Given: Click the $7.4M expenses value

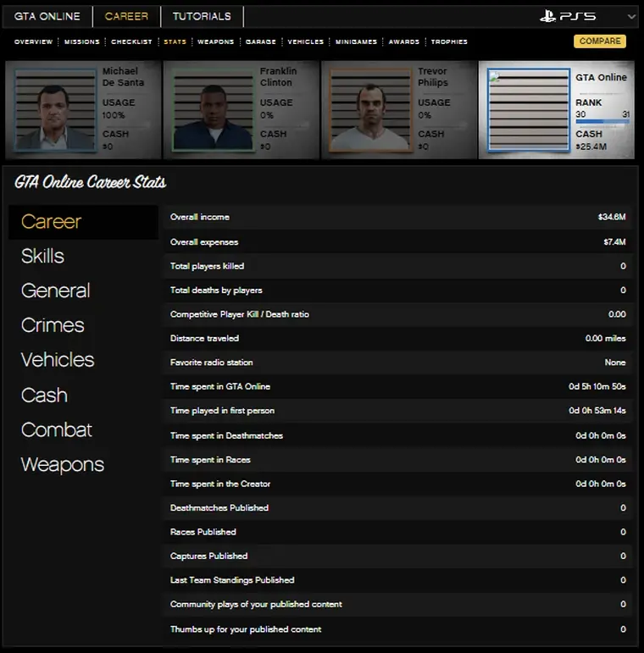Looking at the screenshot, I should click(614, 242).
